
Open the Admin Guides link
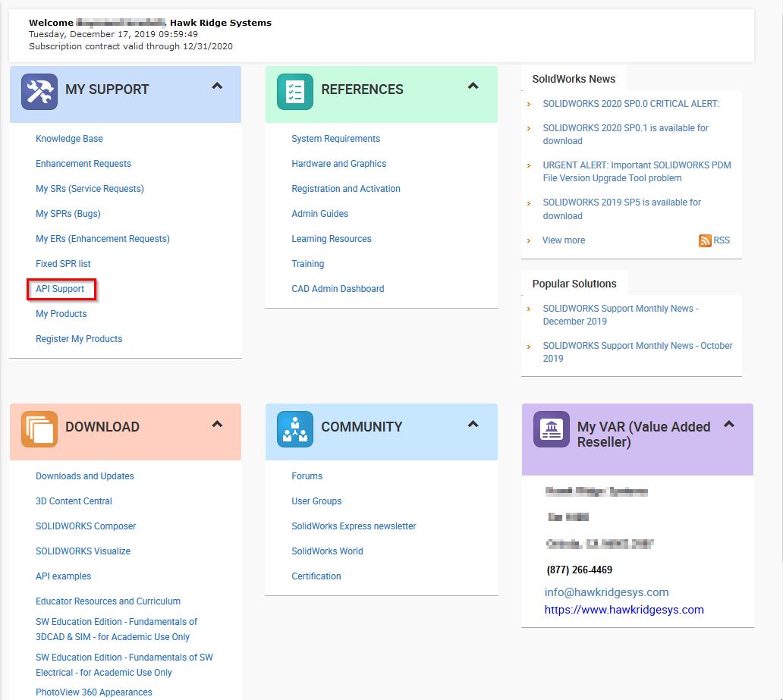[x=320, y=214]
